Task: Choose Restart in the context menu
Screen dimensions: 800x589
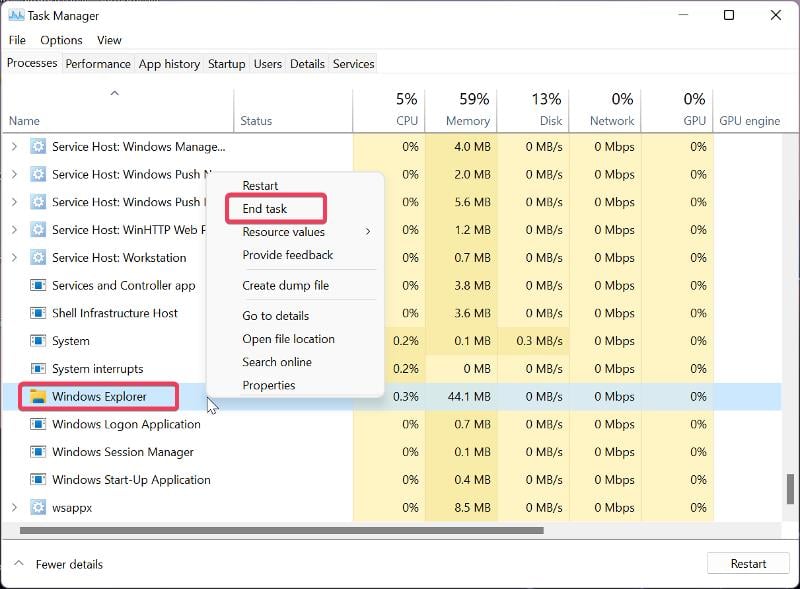Action: point(260,186)
